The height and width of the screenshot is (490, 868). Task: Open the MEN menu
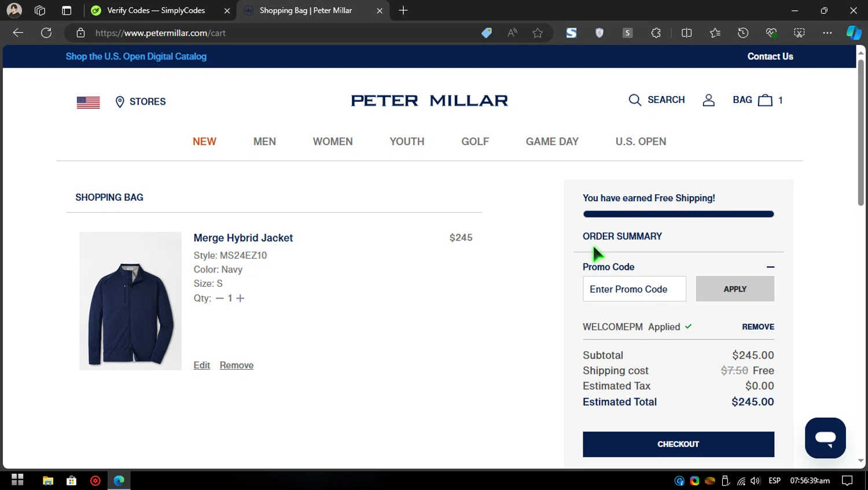click(x=264, y=142)
